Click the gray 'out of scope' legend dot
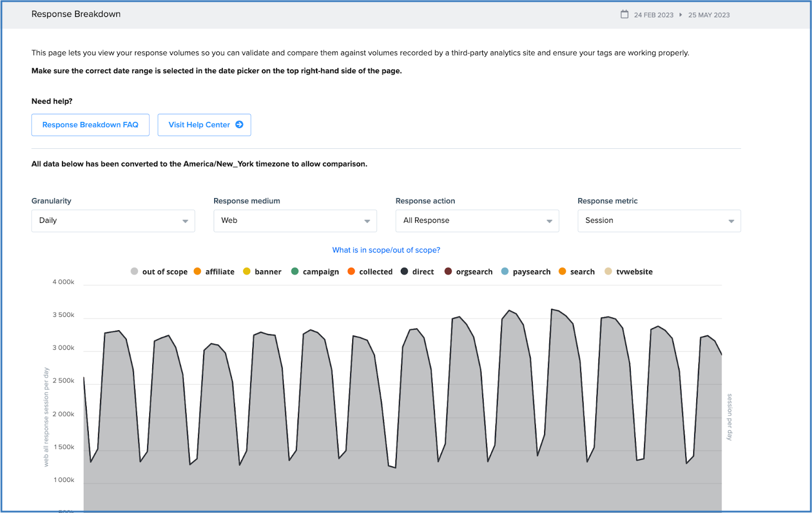The width and height of the screenshot is (812, 513). 134,271
